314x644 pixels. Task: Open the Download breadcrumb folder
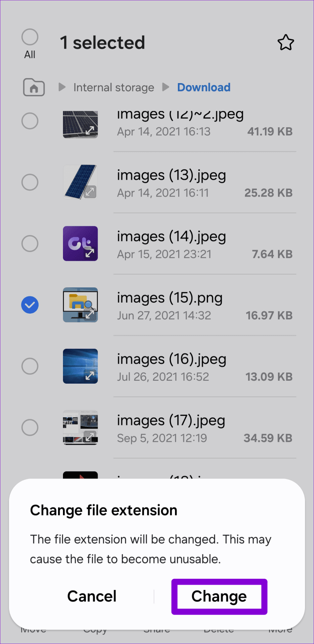204,87
